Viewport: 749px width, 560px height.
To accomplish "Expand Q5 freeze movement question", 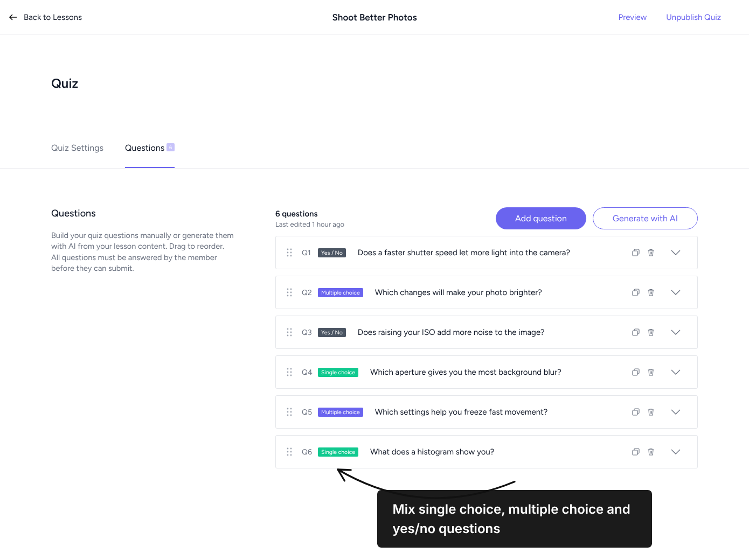I will point(676,412).
